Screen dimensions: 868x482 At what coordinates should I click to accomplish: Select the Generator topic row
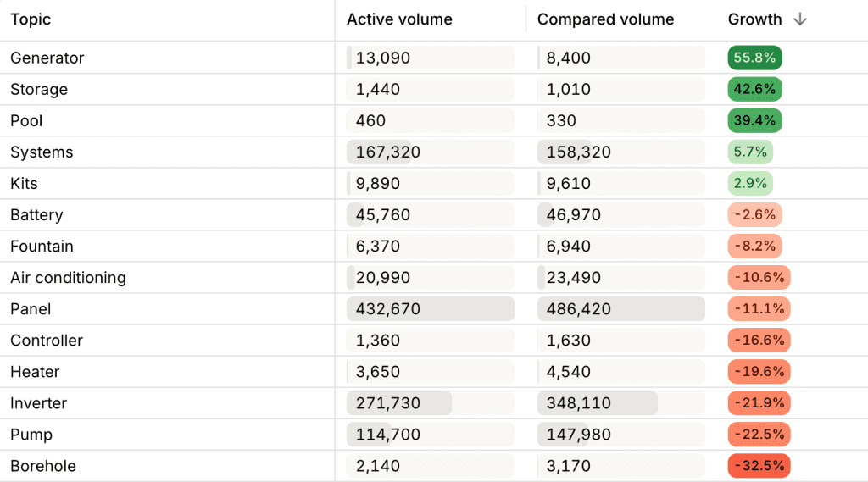(434, 58)
